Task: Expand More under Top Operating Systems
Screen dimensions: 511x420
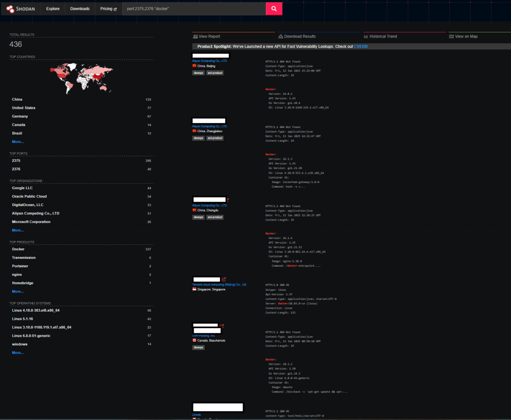Action: tap(17, 353)
